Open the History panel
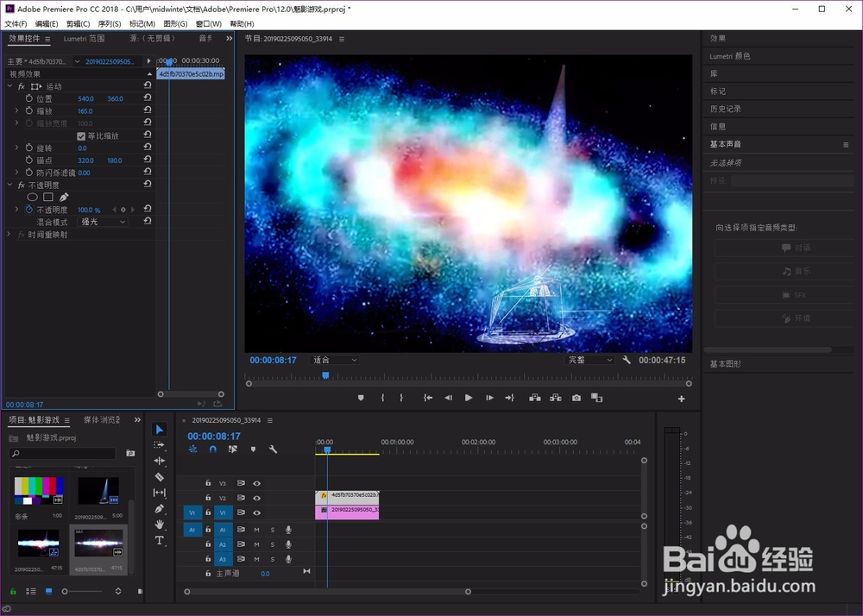The height and width of the screenshot is (616, 863). 726,109
